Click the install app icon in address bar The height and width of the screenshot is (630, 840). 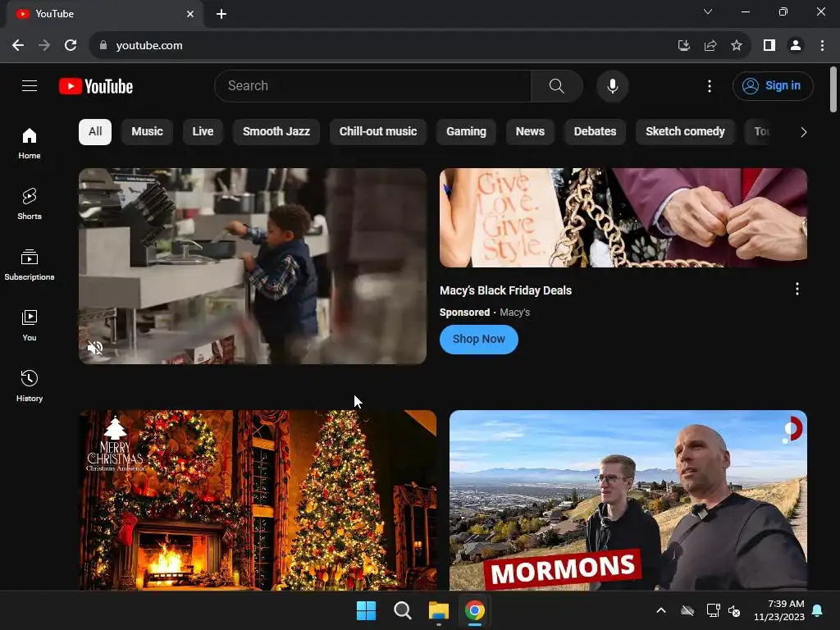point(684,46)
